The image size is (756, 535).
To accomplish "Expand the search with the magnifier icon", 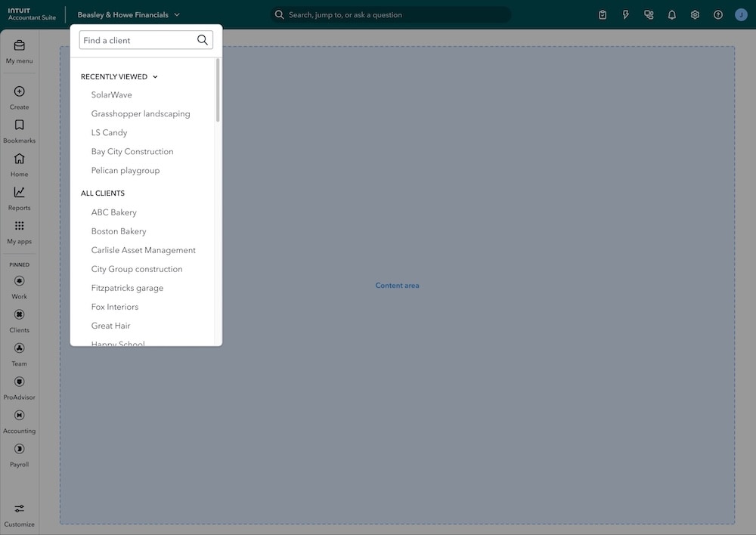I will click(x=278, y=14).
